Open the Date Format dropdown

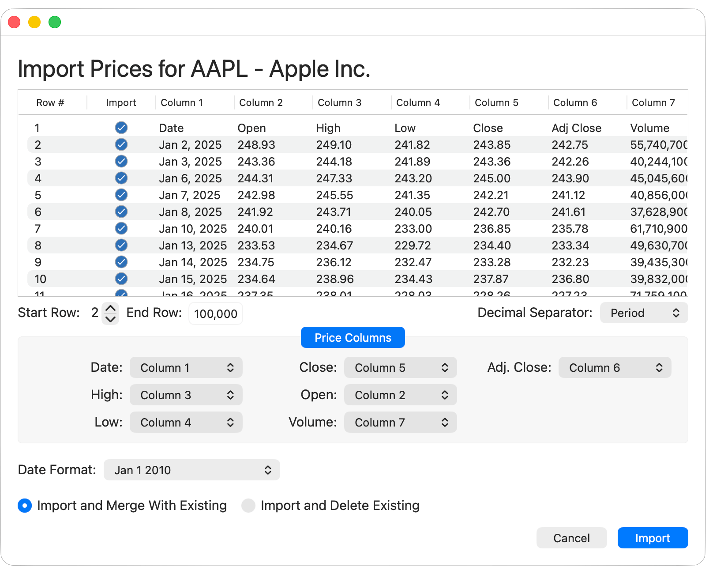click(191, 470)
